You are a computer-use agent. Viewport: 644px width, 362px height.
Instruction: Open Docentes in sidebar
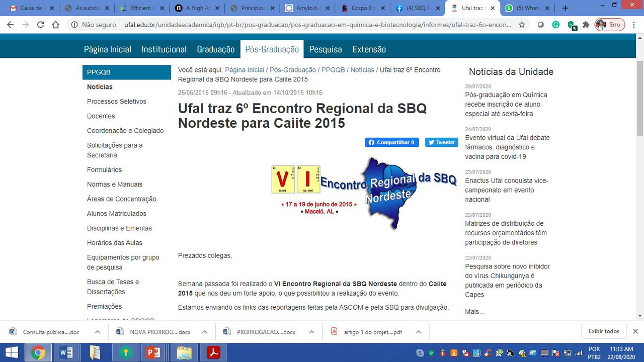(x=101, y=116)
